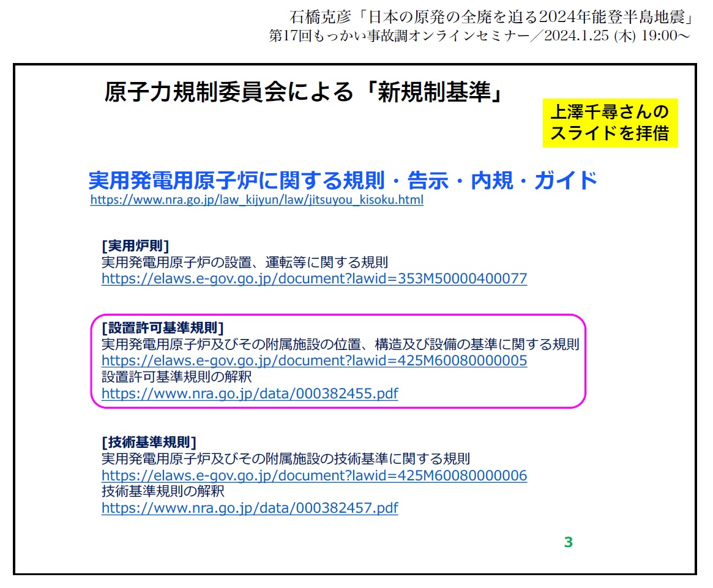Open the 000382455.pdf NRA link
The image size is (713, 588).
[x=250, y=393]
